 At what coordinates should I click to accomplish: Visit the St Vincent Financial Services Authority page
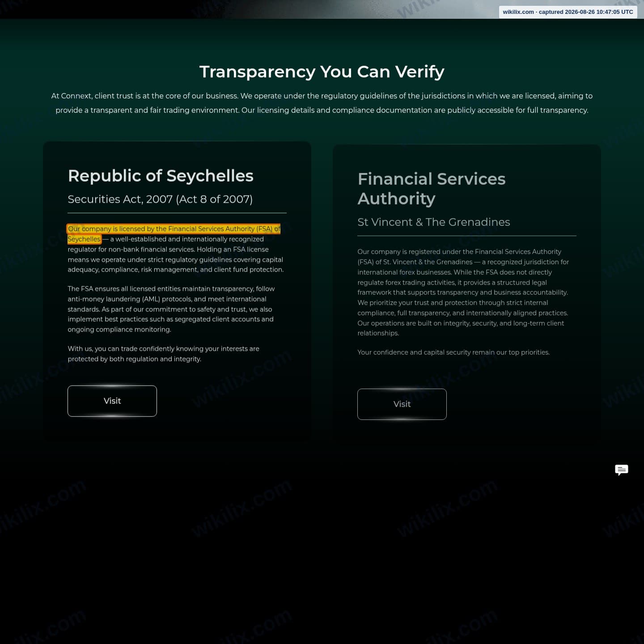click(402, 404)
